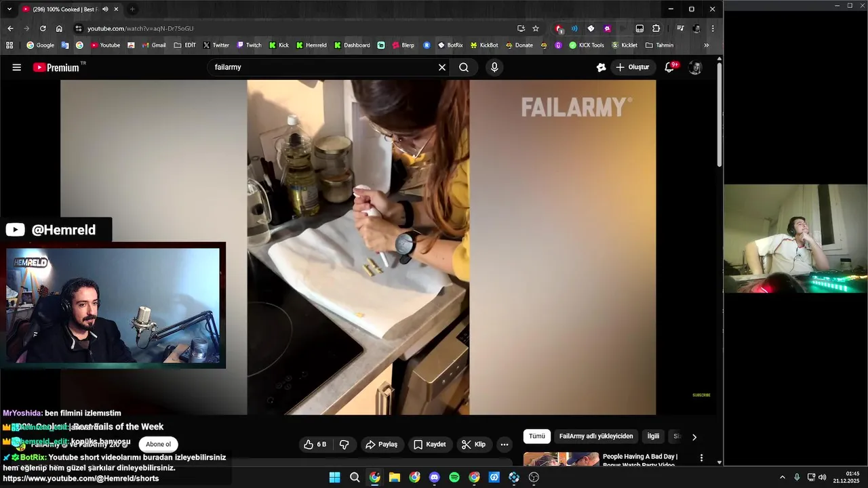Open the browser extensions puzzle icon
This screenshot has width=868, height=488.
[x=656, y=28]
